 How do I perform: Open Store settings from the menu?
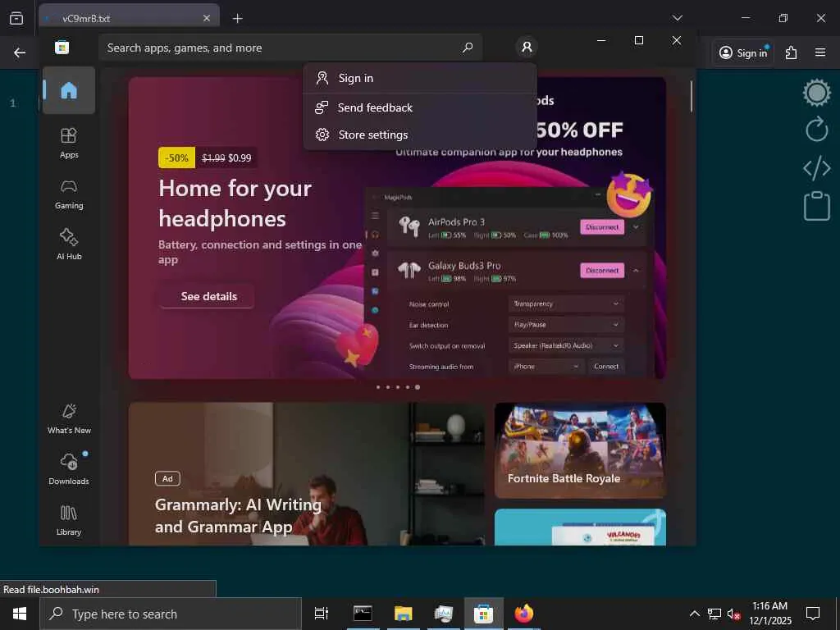pos(420,135)
